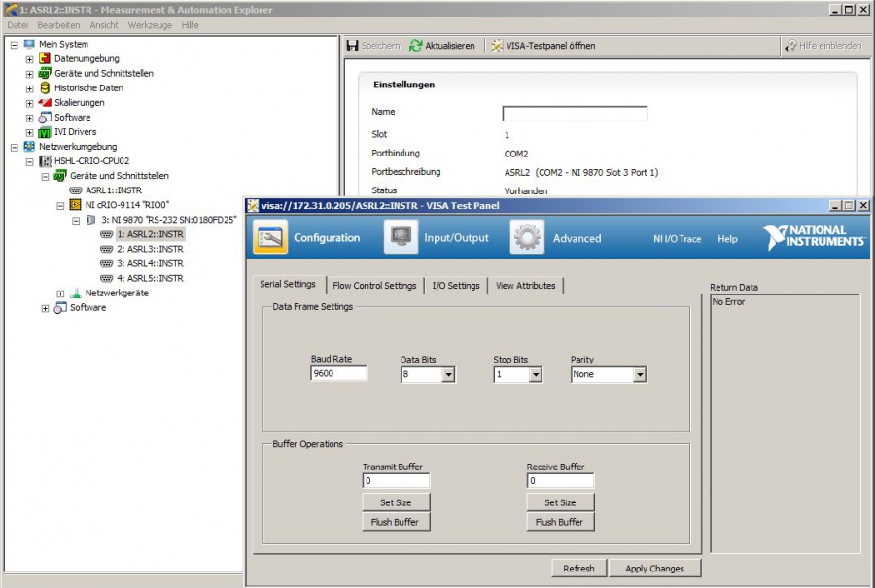This screenshot has height=588, width=875.
Task: Click the Speichern save icon
Action: point(354,46)
